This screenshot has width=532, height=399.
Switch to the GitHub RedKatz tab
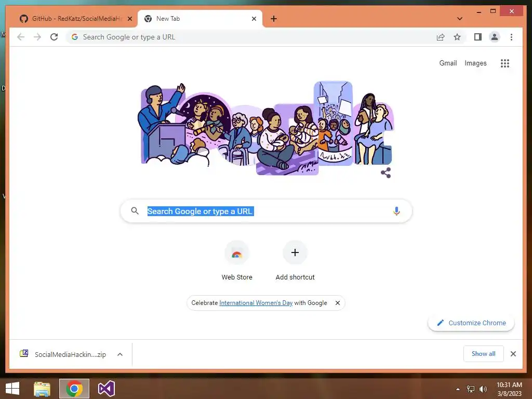pos(75,19)
